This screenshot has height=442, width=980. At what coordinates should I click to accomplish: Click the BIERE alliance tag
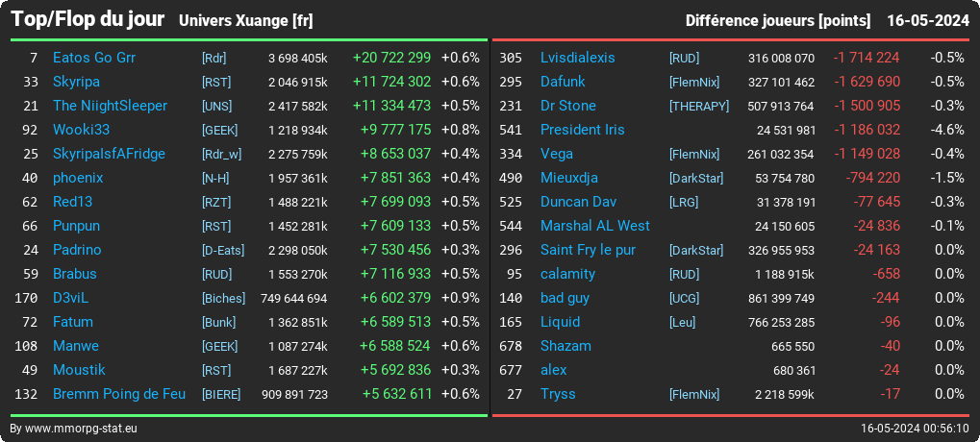click(x=221, y=395)
